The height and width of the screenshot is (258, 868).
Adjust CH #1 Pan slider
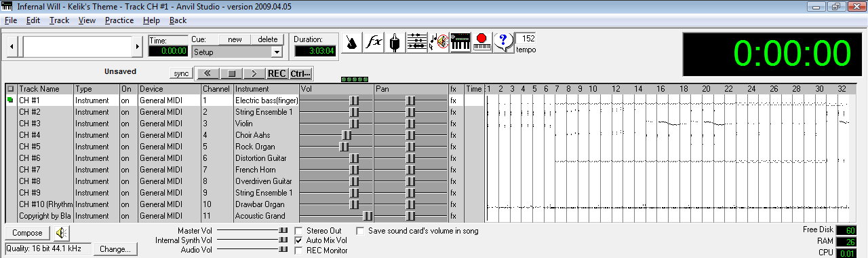coord(410,100)
